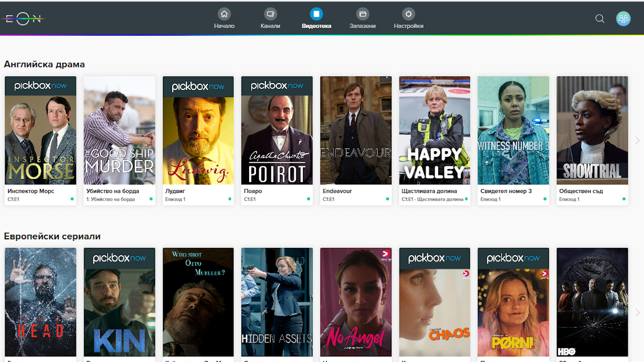Click the title Обществен съд

[581, 191]
